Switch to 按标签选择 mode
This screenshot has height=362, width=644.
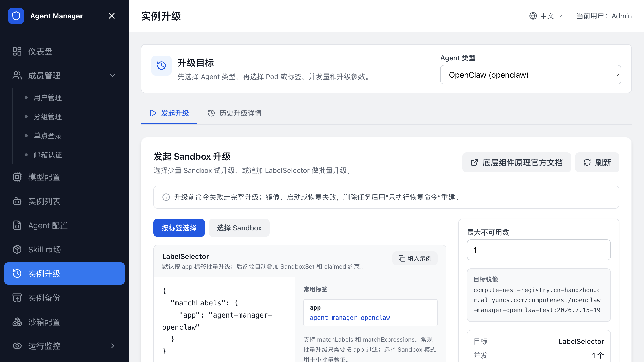(x=179, y=228)
